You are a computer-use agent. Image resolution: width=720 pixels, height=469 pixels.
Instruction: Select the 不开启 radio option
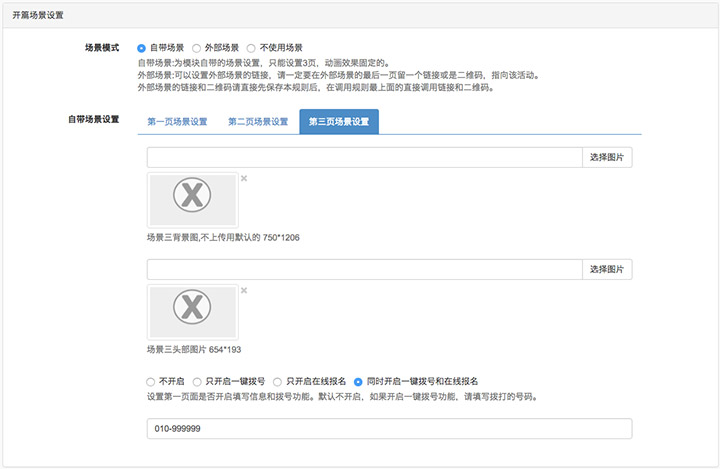click(151, 382)
